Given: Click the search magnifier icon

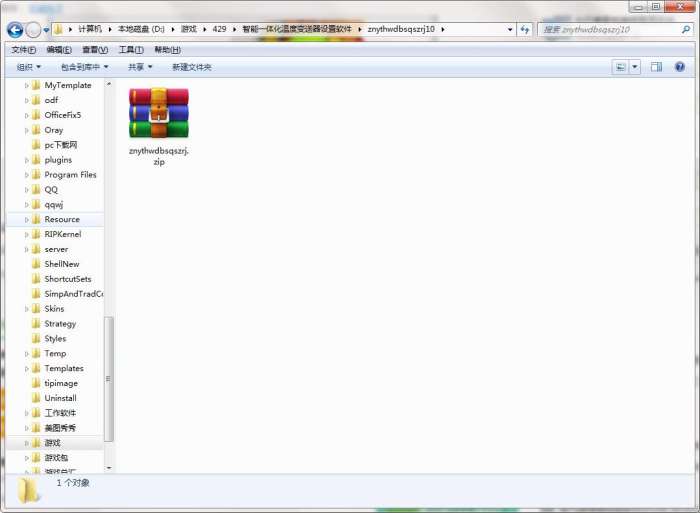Looking at the screenshot, I should click(686, 29).
